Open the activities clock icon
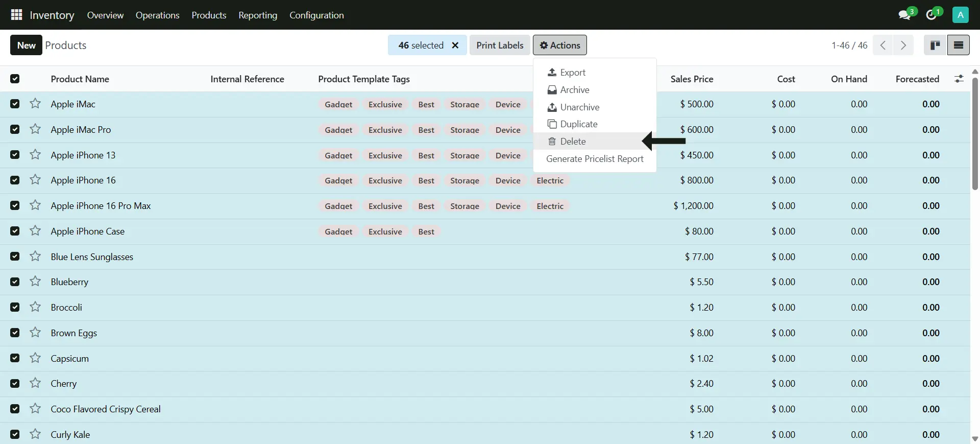 (x=932, y=15)
